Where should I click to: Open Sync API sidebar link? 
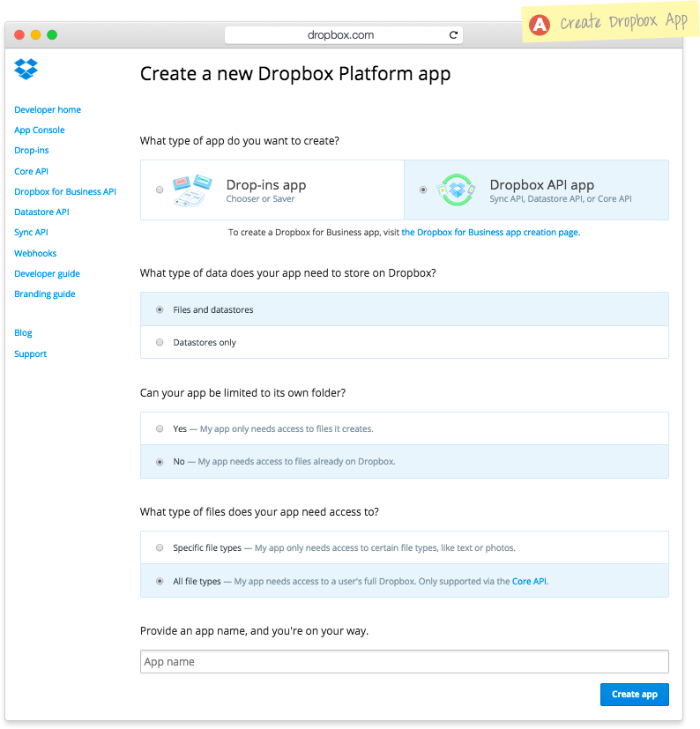[x=31, y=233]
